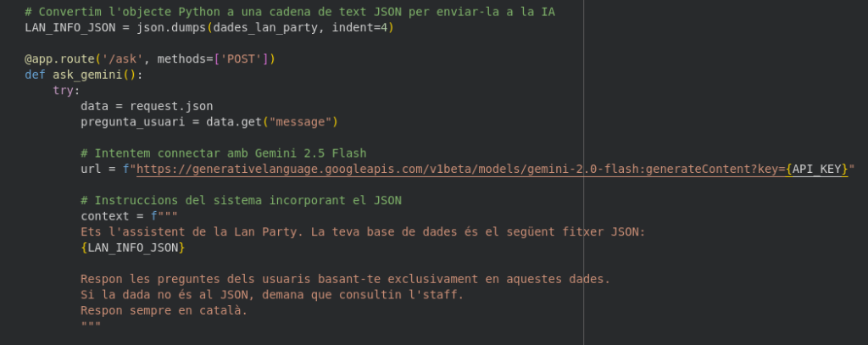868x345 pixels.
Task: Click the {LAN_INFO_JSON} placeholder in the prompt
Action: pyautogui.click(x=132, y=247)
